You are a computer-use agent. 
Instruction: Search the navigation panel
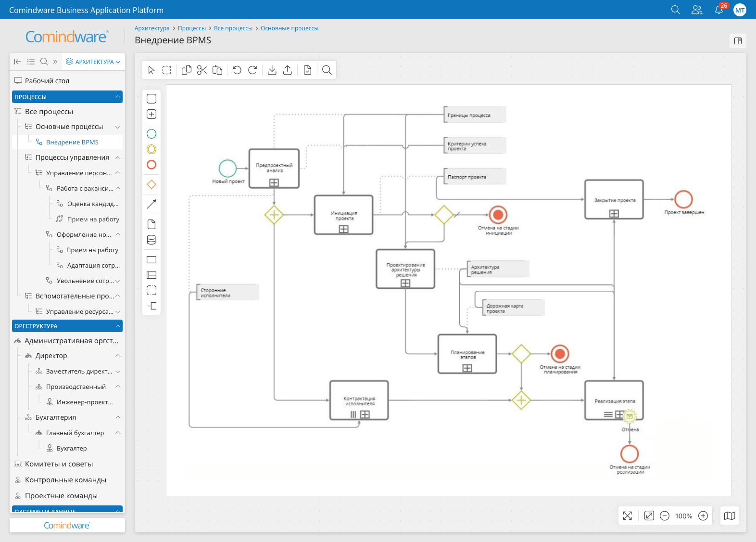[x=44, y=62]
